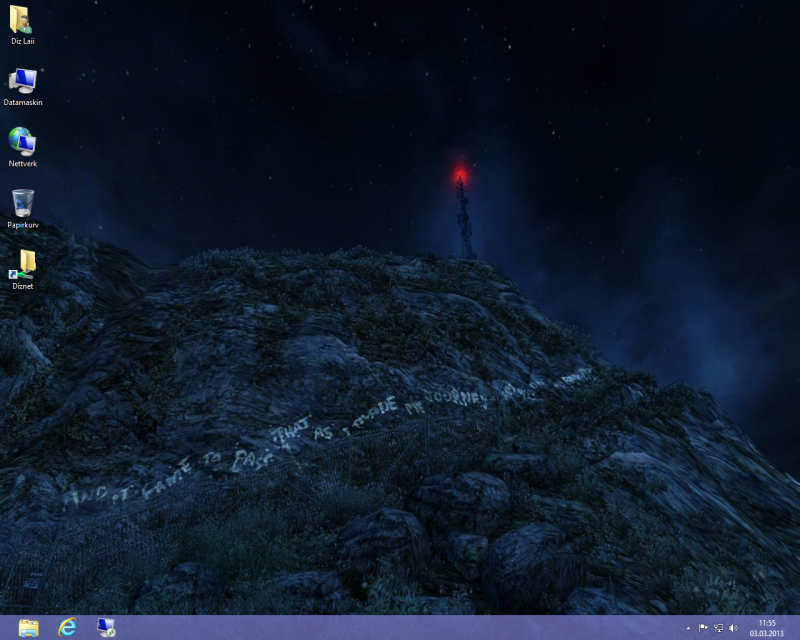Image resolution: width=800 pixels, height=640 pixels.
Task: Select the Papirkurv recycle bin icon
Action: click(22, 203)
